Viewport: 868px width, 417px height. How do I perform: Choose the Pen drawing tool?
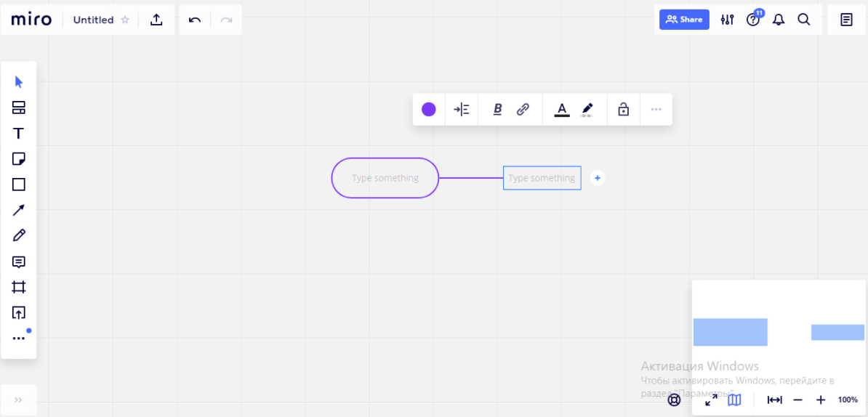(19, 235)
